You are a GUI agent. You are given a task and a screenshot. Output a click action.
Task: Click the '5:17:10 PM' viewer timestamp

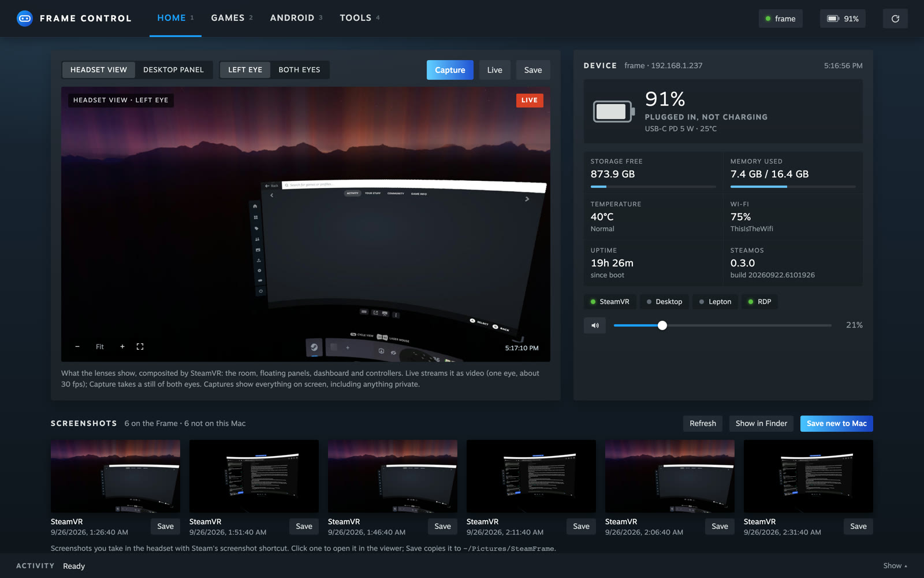coord(521,348)
